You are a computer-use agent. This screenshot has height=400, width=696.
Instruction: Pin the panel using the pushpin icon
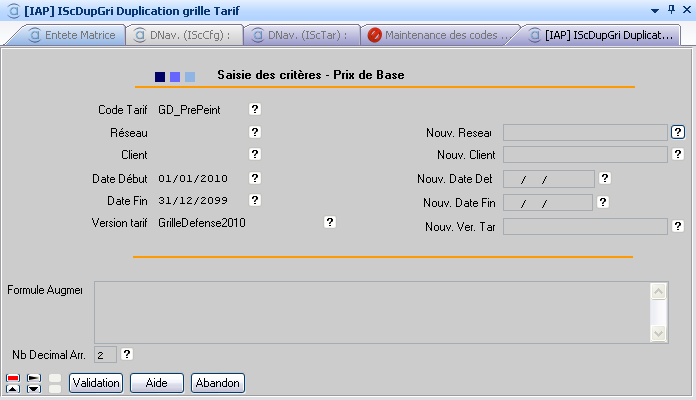click(x=669, y=9)
